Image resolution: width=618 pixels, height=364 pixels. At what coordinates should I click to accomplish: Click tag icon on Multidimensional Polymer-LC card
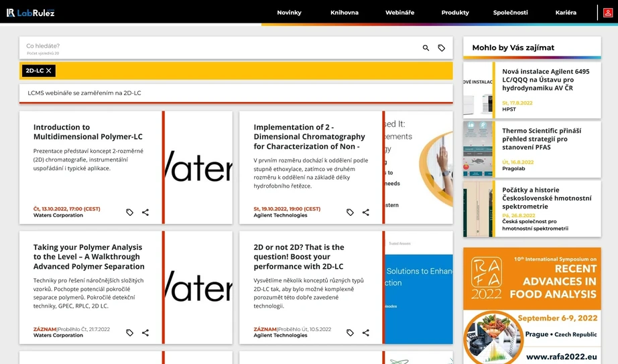(x=129, y=213)
